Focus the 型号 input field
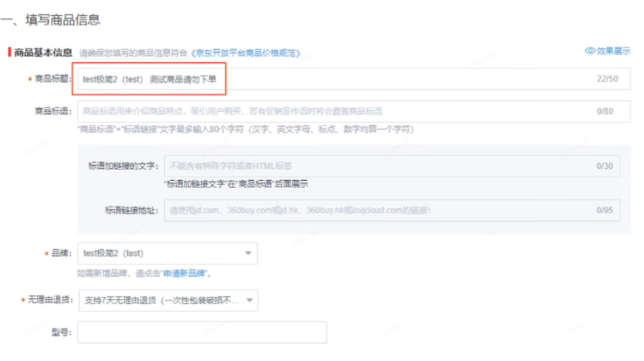Screen dimensions: 644x361 (x=202, y=332)
